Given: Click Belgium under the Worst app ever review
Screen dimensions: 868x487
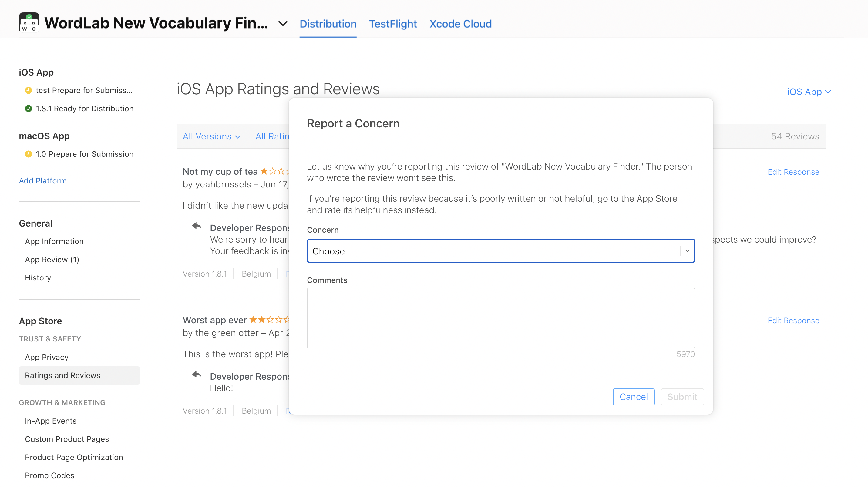Looking at the screenshot, I should click(256, 411).
